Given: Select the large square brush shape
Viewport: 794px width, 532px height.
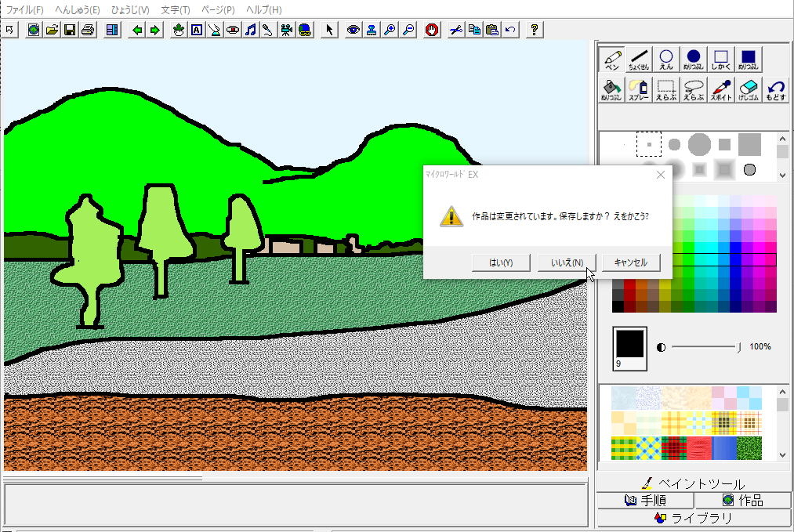Looking at the screenshot, I should 749,144.
